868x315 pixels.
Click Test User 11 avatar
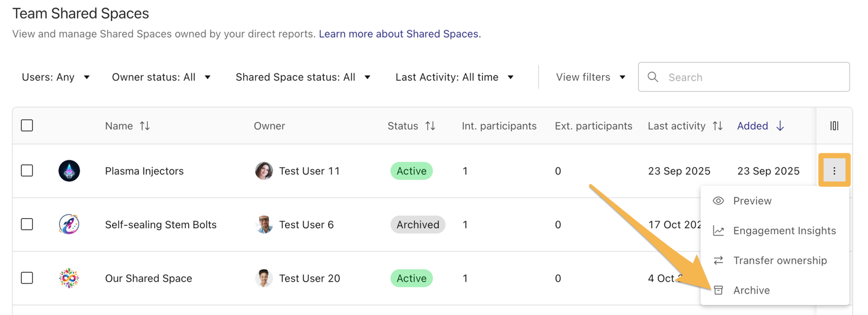click(x=264, y=171)
